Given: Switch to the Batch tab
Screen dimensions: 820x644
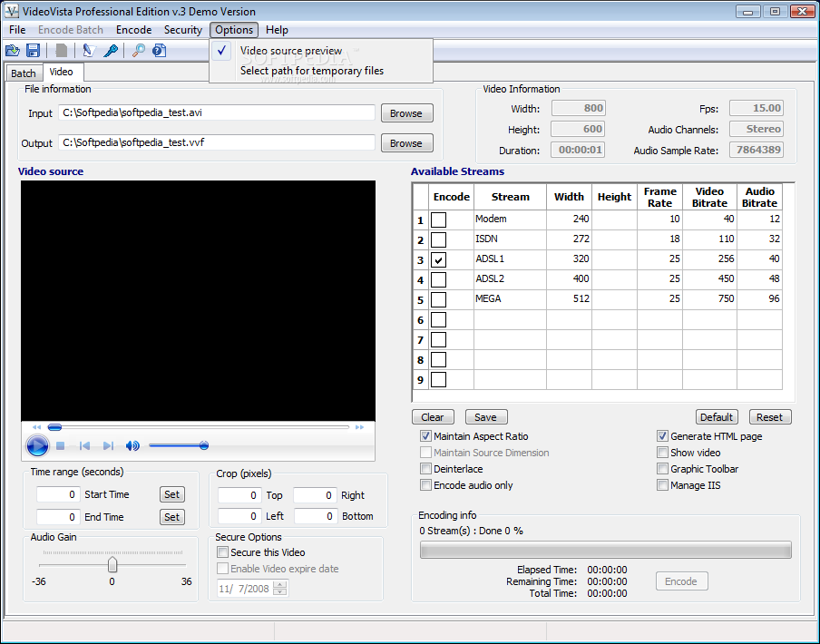Looking at the screenshot, I should tap(24, 73).
